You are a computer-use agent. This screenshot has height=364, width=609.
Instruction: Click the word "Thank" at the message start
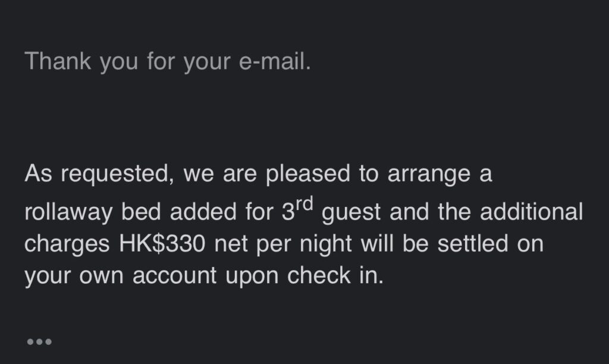pyautogui.click(x=58, y=61)
